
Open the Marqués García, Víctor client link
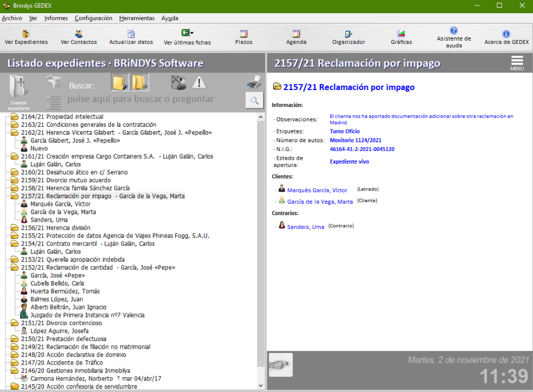coord(317,190)
